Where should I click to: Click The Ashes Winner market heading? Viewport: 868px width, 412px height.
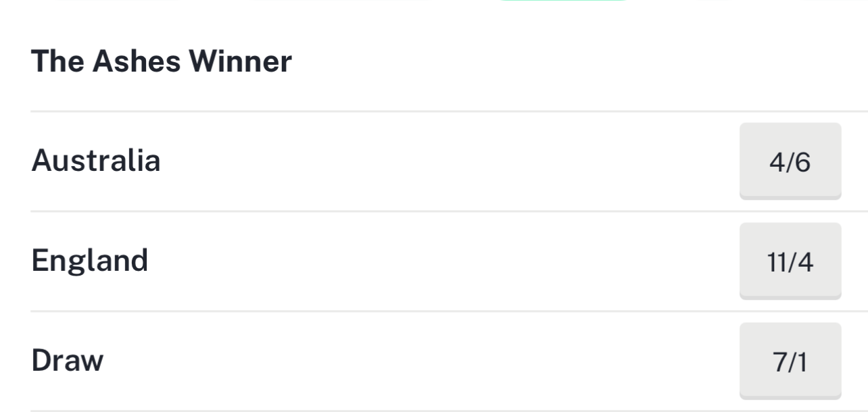click(x=162, y=61)
